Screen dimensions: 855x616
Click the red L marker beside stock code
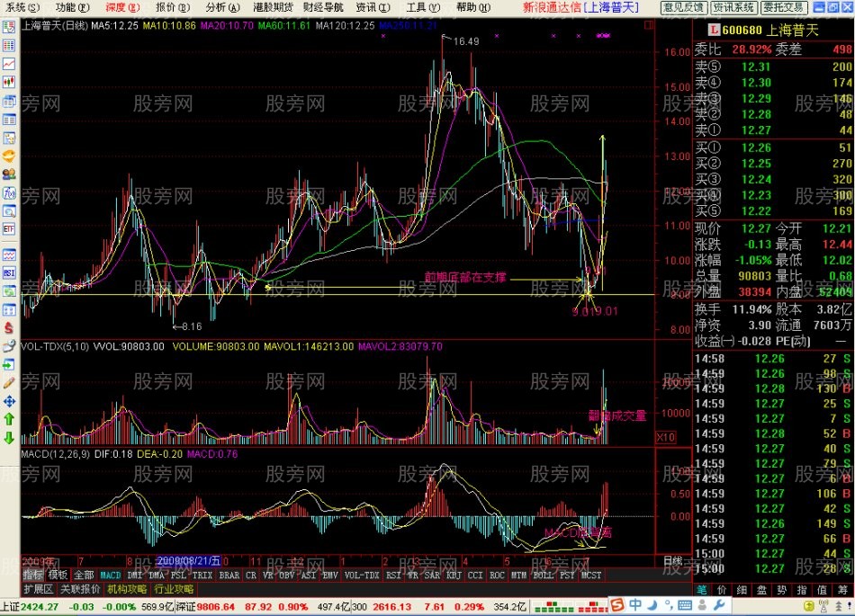point(714,30)
